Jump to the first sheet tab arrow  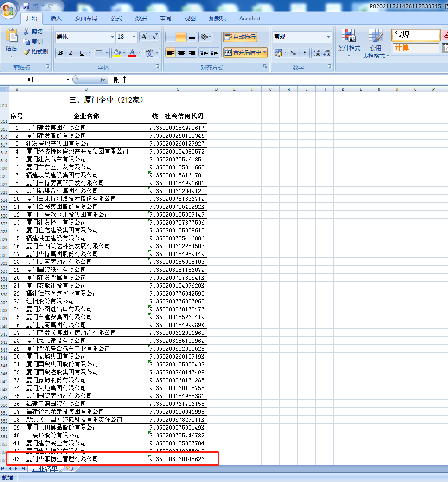point(3,469)
